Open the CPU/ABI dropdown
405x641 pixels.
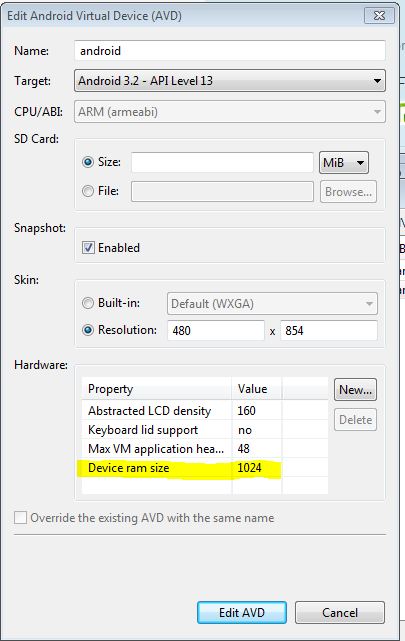230,112
